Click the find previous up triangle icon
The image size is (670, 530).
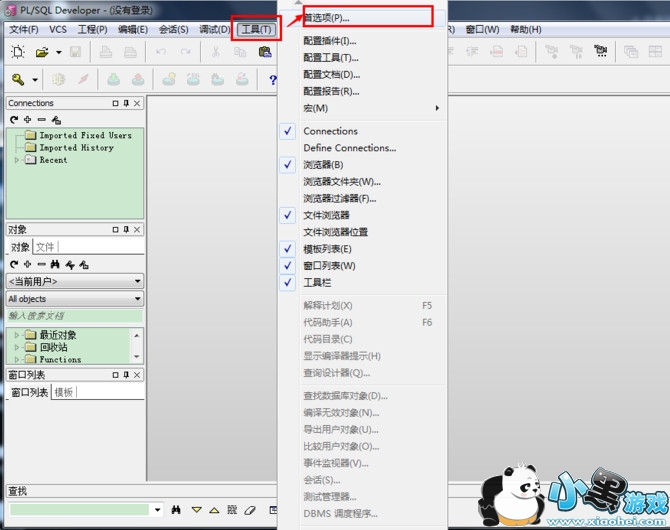point(215,510)
